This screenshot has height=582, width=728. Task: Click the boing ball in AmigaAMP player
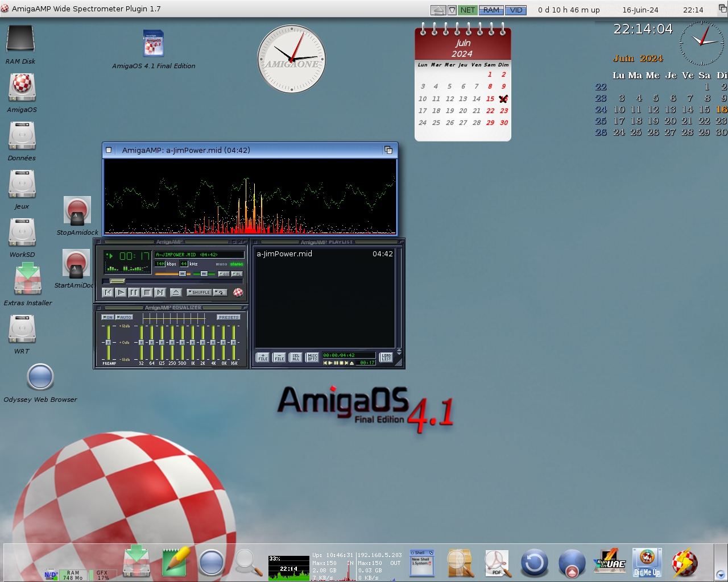(x=238, y=292)
